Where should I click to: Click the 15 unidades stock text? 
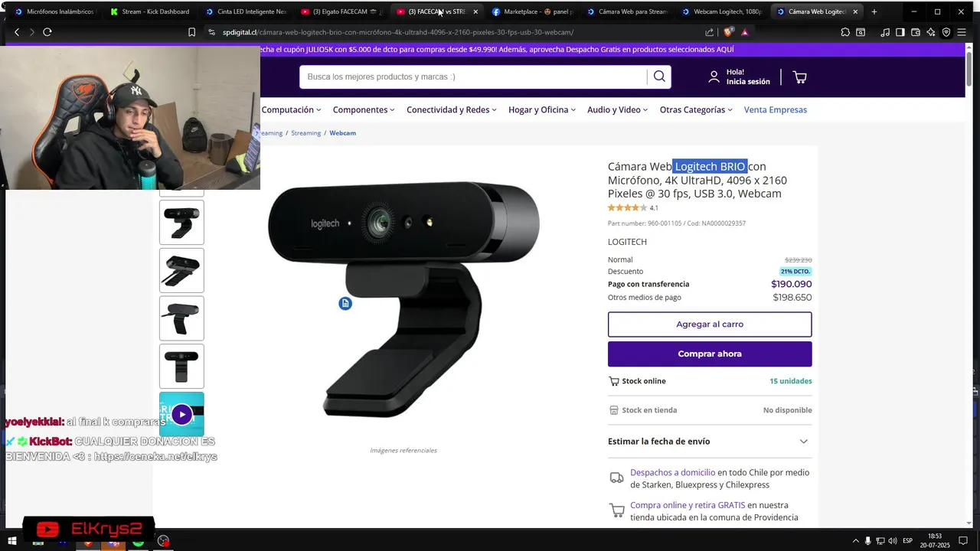point(791,381)
